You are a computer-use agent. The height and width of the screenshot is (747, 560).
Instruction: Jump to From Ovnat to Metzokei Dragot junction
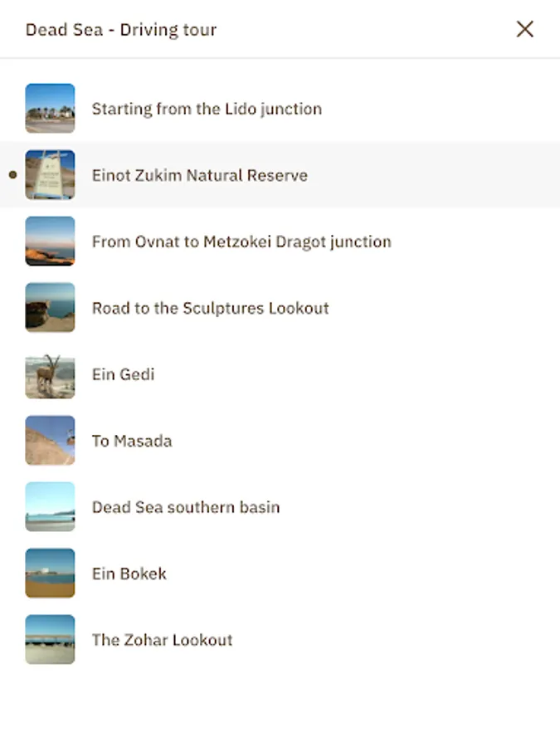[280, 241]
